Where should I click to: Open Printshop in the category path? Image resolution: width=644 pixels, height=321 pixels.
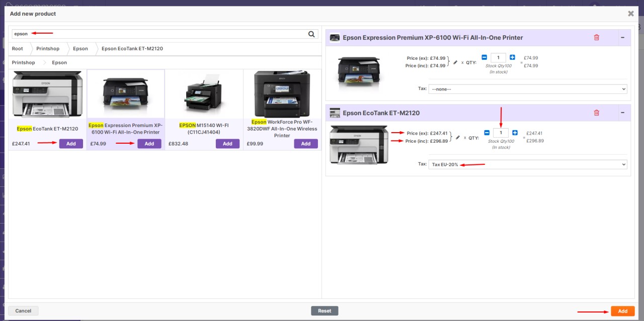pyautogui.click(x=24, y=63)
